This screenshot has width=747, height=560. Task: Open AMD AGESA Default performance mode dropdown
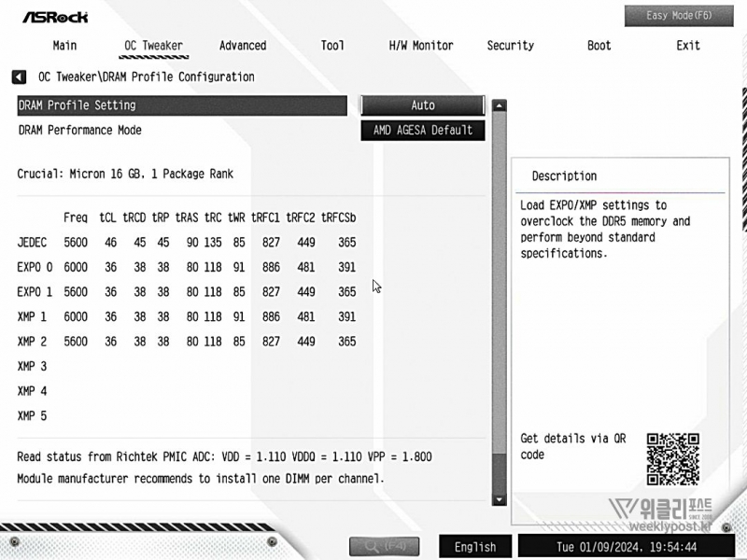click(x=423, y=131)
